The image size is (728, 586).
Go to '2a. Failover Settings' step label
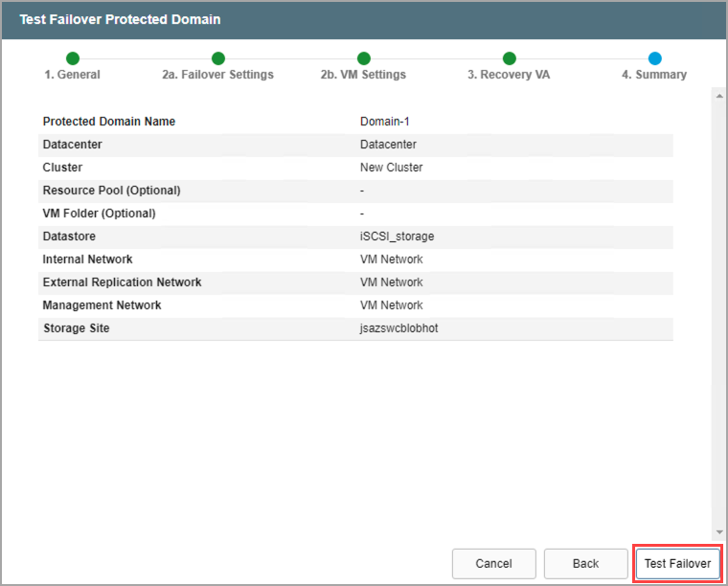(217, 75)
